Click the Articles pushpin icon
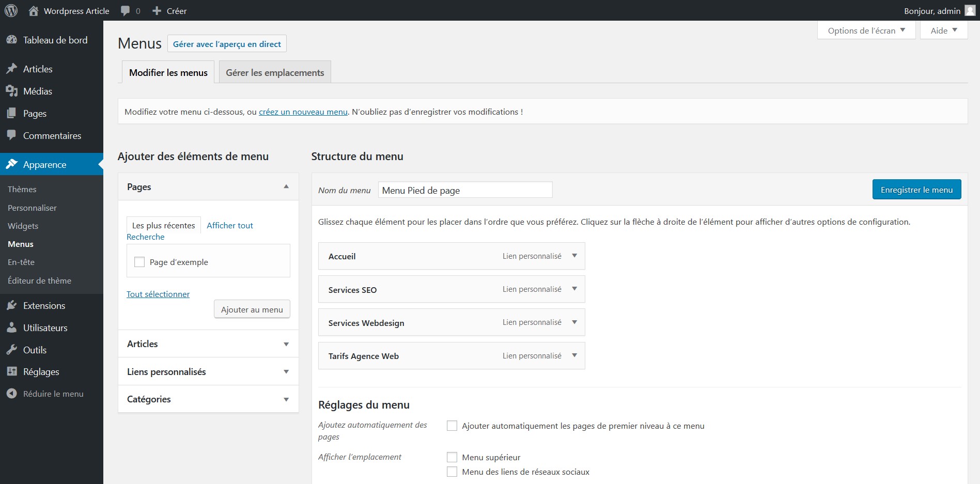Screen dimensions: 980x484 [11, 69]
